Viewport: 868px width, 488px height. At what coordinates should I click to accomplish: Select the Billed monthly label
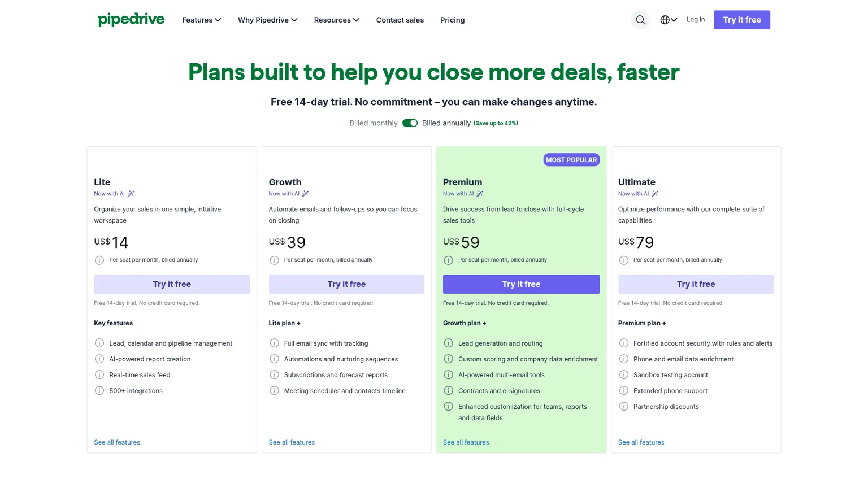[x=374, y=123]
